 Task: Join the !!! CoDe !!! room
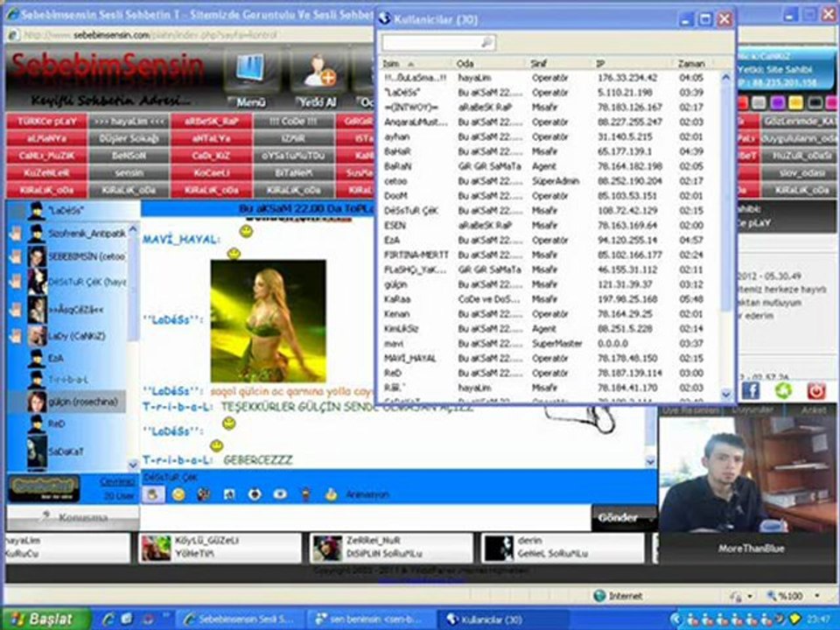pos(294,121)
